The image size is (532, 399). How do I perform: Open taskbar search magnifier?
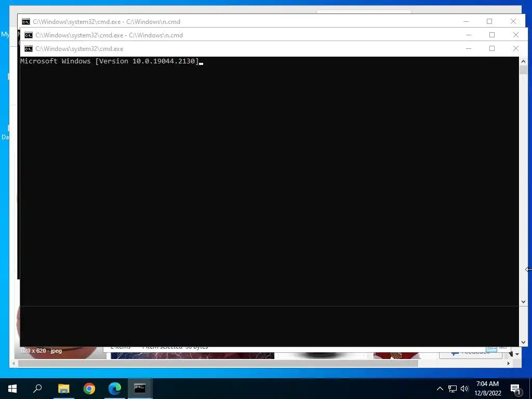pos(37,388)
